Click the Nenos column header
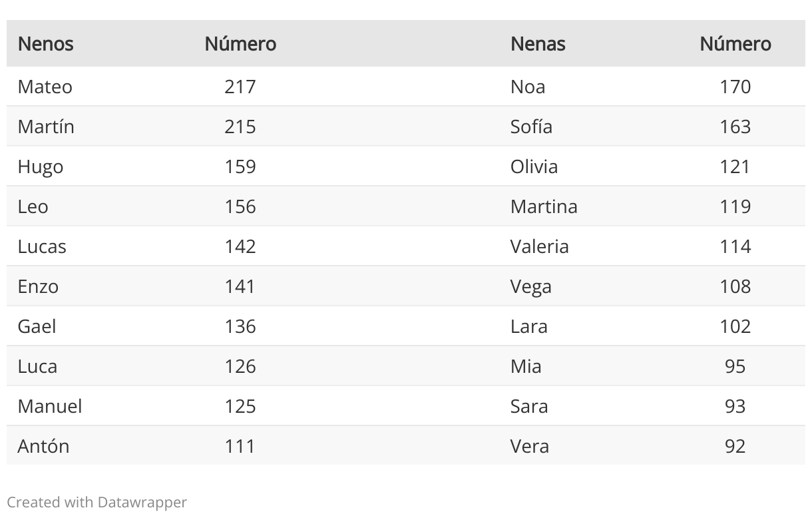812x518 pixels. 45,44
